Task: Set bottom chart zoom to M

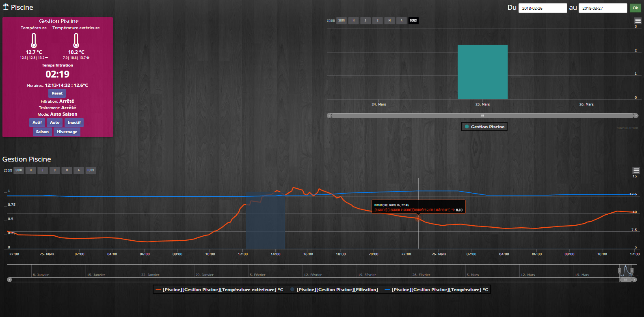Action: [67, 170]
